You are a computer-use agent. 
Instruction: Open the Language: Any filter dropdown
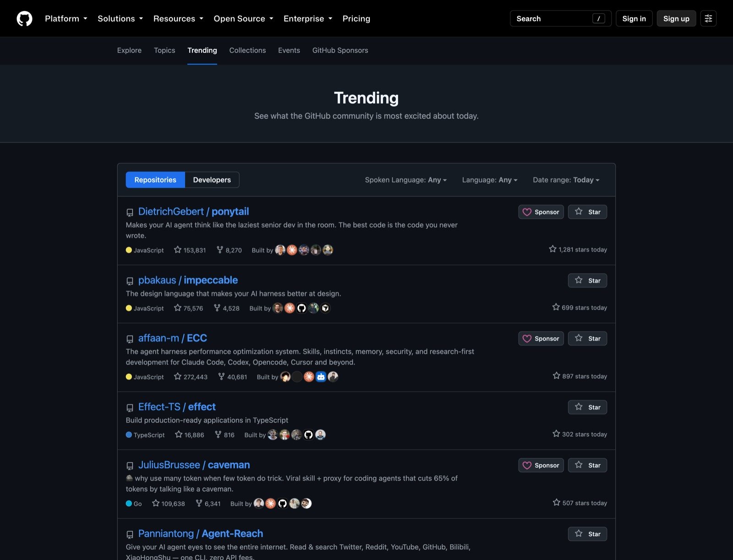489,180
